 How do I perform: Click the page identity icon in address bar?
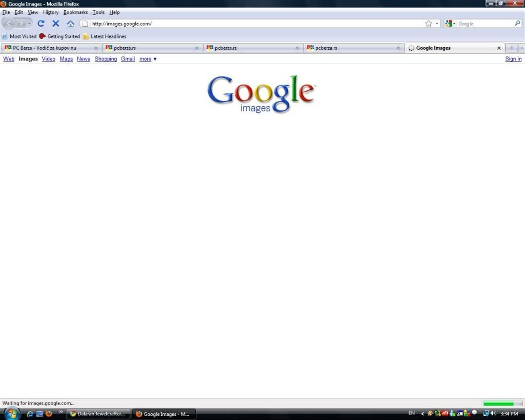pyautogui.click(x=85, y=24)
